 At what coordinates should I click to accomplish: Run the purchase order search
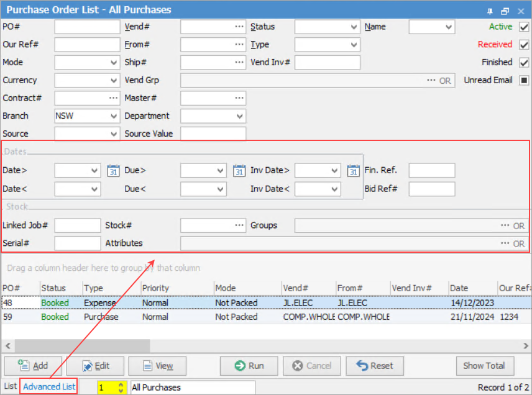tap(249, 366)
